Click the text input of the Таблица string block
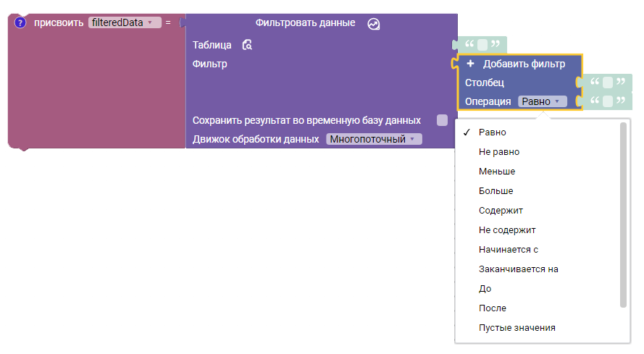Screen dimensions: 644x354 tap(482, 44)
